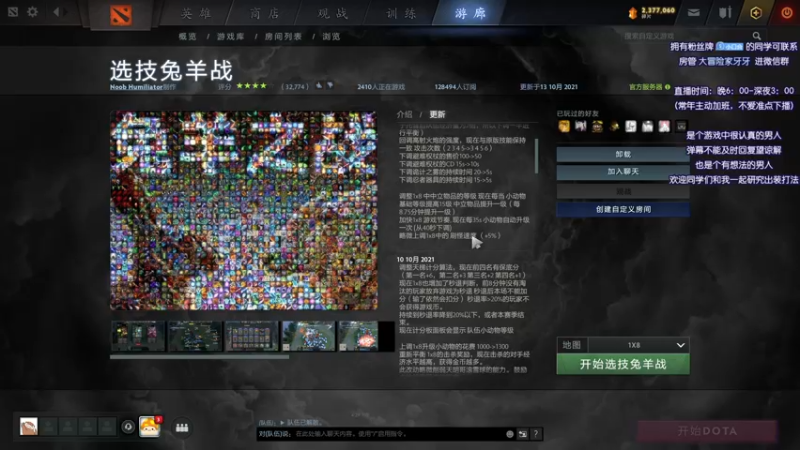800x450 pixels.
Task: Go to 游戏库 library sub-tab
Action: coord(231,36)
